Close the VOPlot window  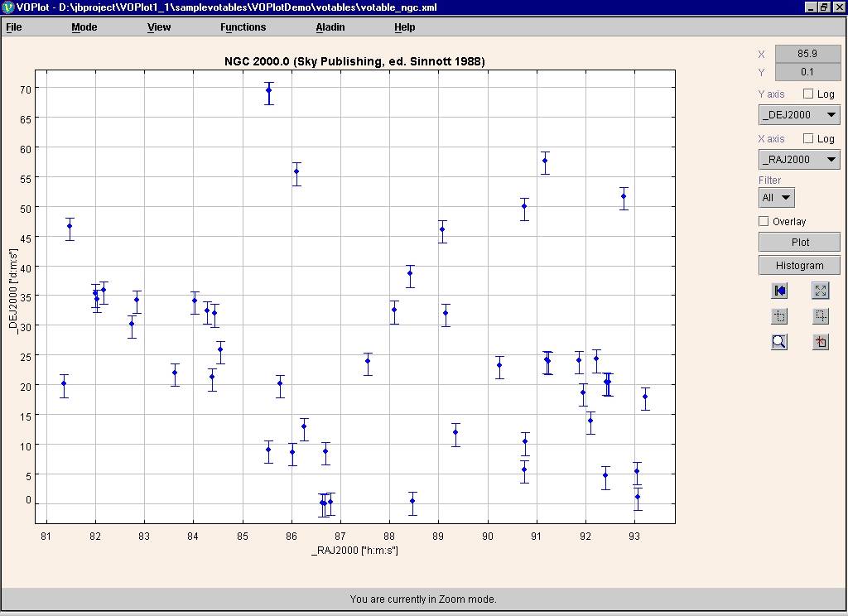(x=838, y=7)
